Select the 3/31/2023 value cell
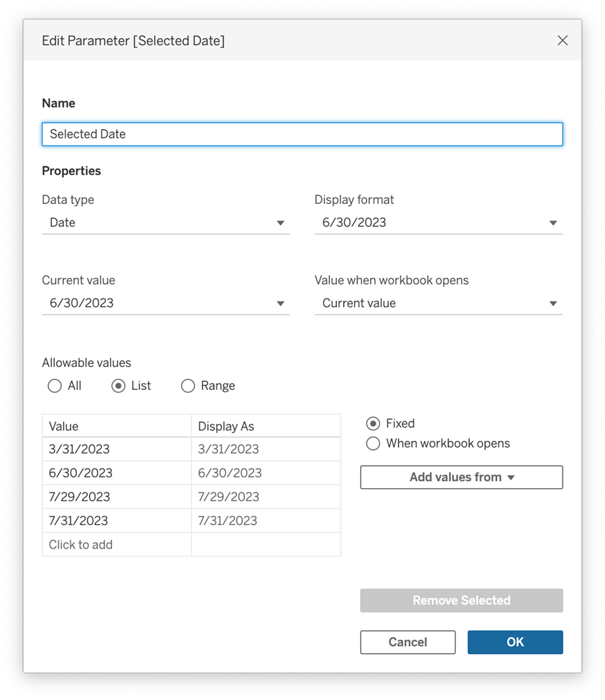The height and width of the screenshot is (700, 605). pos(117,449)
